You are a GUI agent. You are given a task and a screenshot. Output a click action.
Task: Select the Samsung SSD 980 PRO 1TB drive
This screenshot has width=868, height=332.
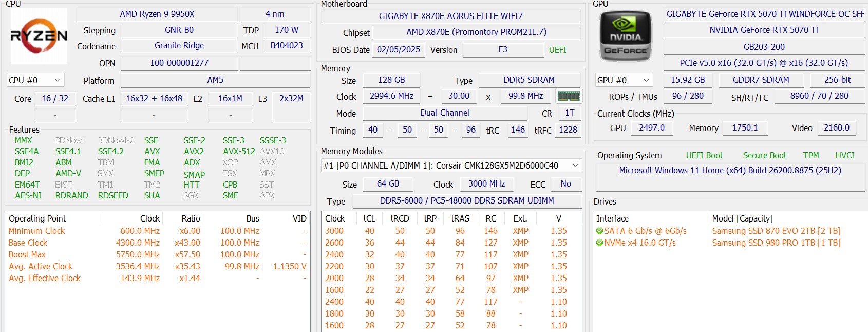click(x=730, y=243)
